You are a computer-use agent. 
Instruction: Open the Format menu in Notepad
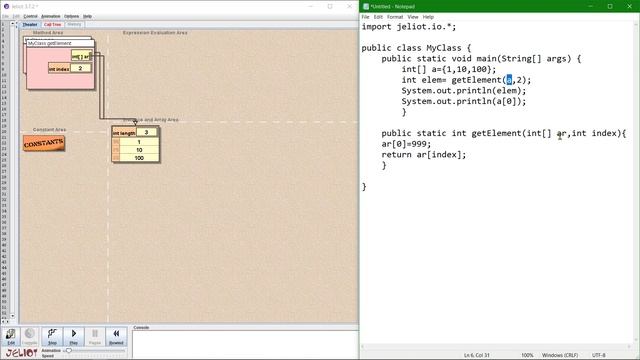click(x=395, y=17)
